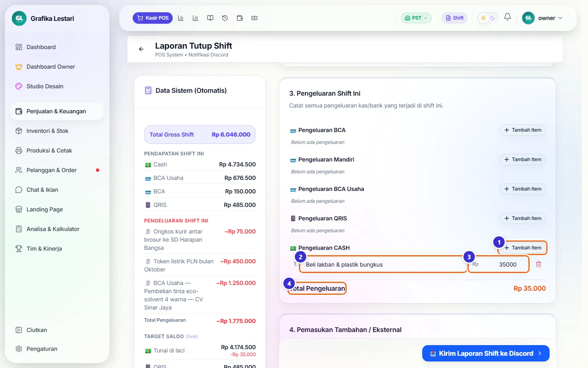Open the cash banknote icon in toolbar
This screenshot has width=588, height=368.
pos(254,18)
